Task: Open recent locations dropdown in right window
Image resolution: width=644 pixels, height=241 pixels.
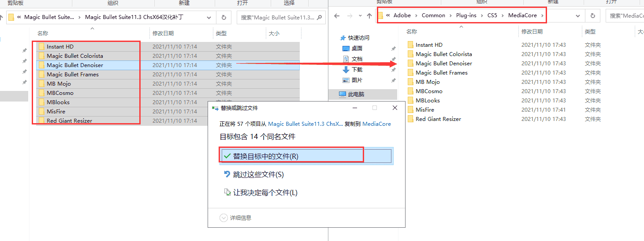Action: 360,16
